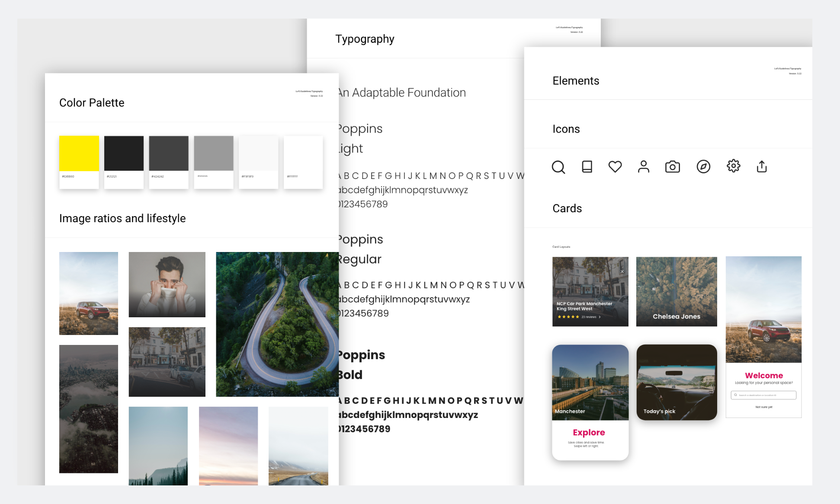Click the Typography page title
This screenshot has width=840, height=504.
click(x=365, y=39)
